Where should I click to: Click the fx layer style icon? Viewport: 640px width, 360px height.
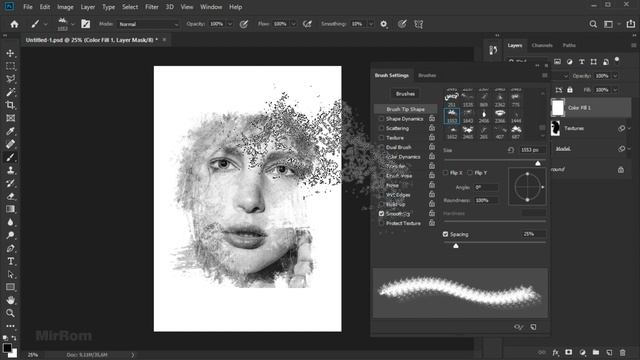tap(556, 352)
